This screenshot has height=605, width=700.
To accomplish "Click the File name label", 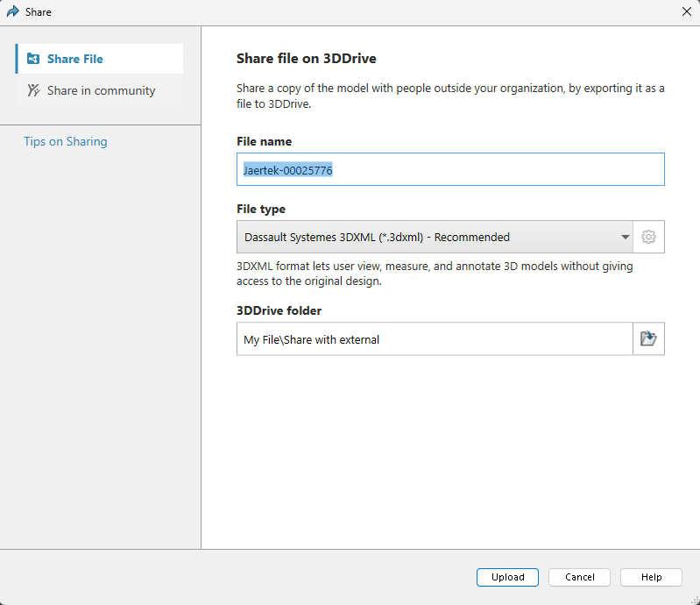I will pos(264,141).
